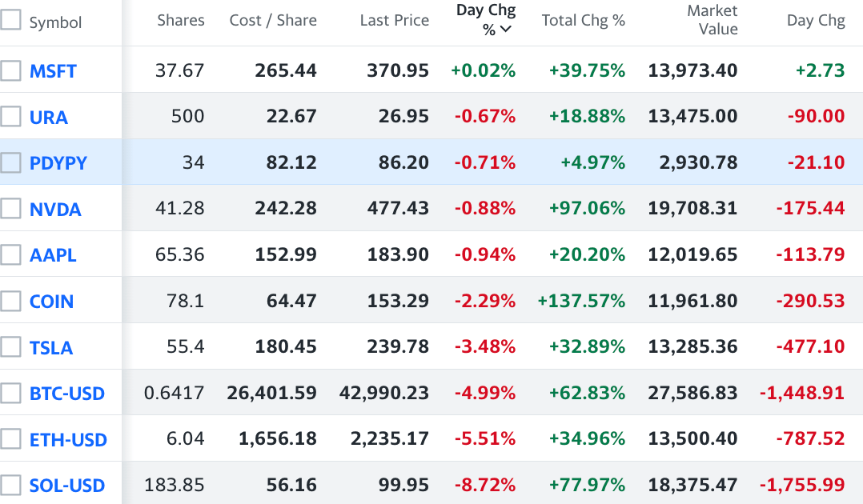Check the BTC-USD row checkbox
Viewport: 863px width, 504px height.
pos(10,393)
